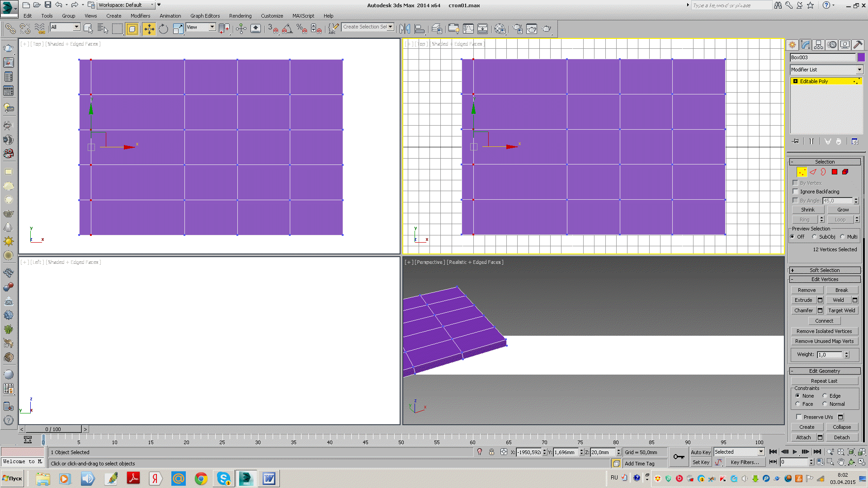Open Google Chrome from taskbar
The height and width of the screenshot is (488, 868).
pos(201,479)
